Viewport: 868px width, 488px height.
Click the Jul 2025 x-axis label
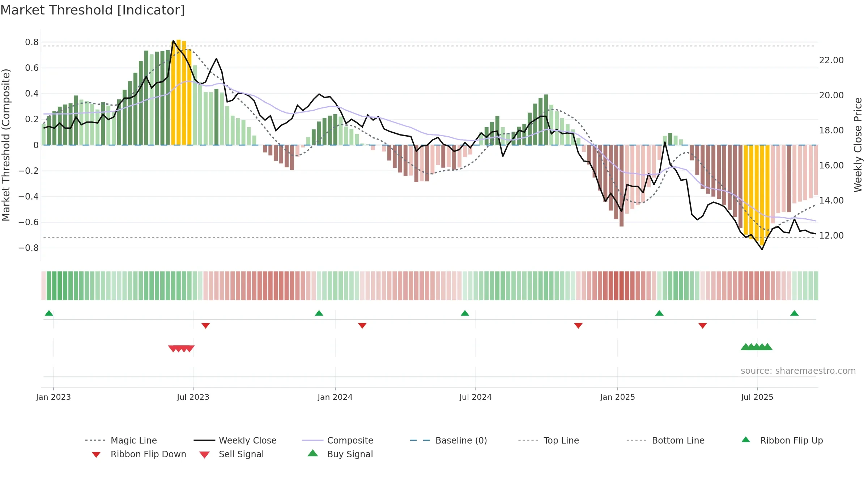(x=757, y=397)
